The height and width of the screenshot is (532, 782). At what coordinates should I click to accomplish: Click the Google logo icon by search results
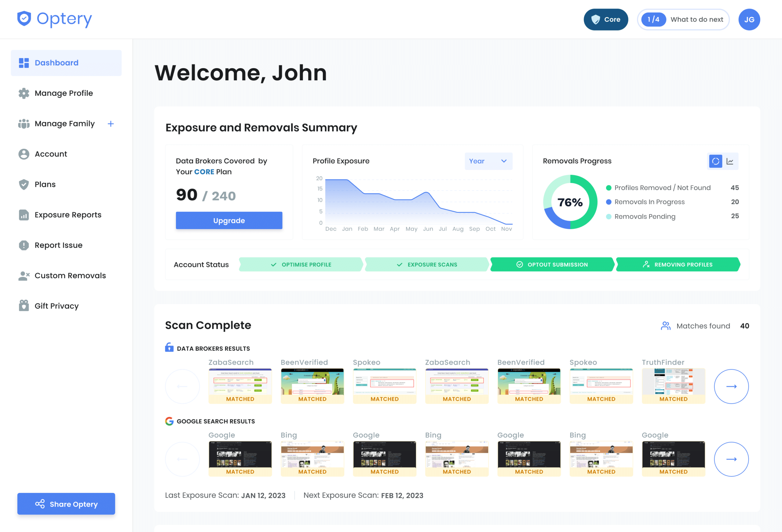pos(169,421)
